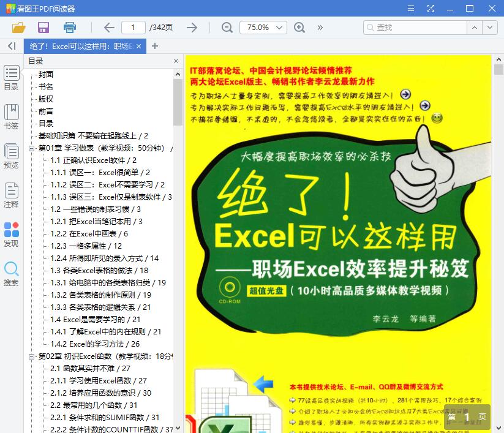Open the title bar menu icon

point(411,9)
